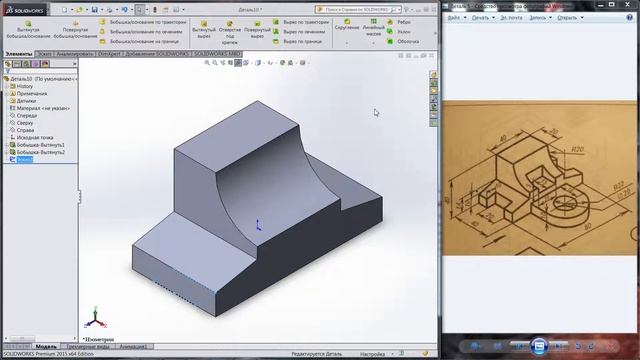
Task: Click Zoom to Area icon in view toolbar
Action: [215, 63]
